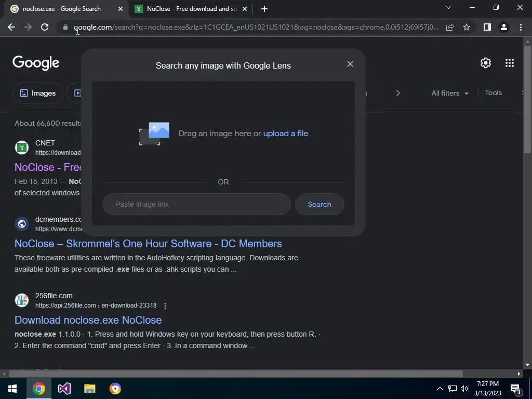The image size is (532, 399).
Task: Open Visual Studio from the taskbar
Action: tap(64, 389)
